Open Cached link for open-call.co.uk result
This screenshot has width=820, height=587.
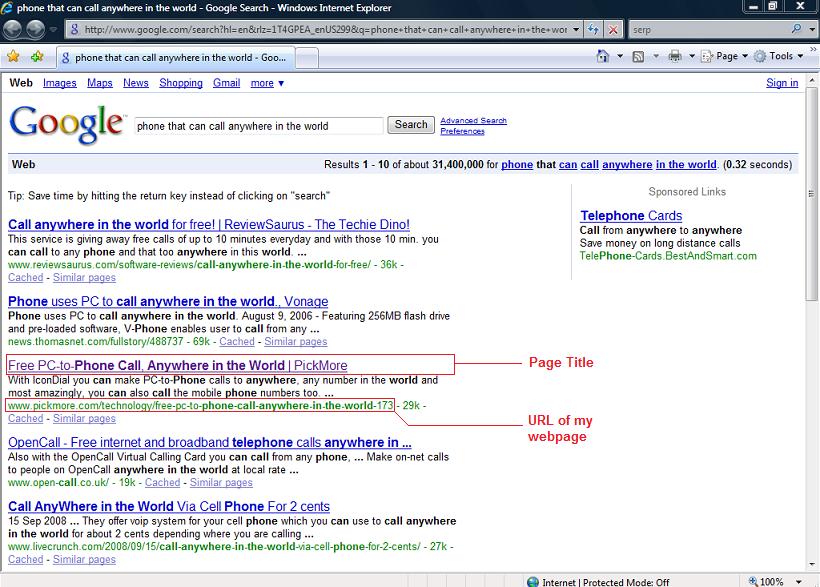click(x=163, y=482)
